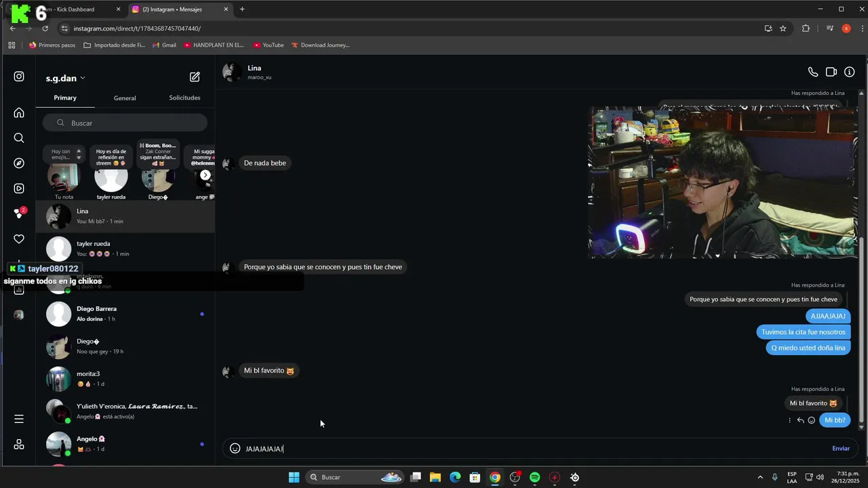Open the tayler rueda conversation
This screenshot has height=488, width=868.
tap(125, 249)
